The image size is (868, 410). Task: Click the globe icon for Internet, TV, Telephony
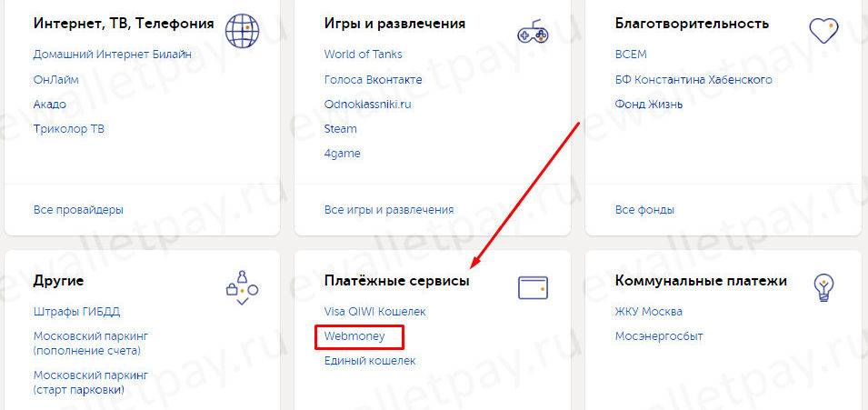241,31
